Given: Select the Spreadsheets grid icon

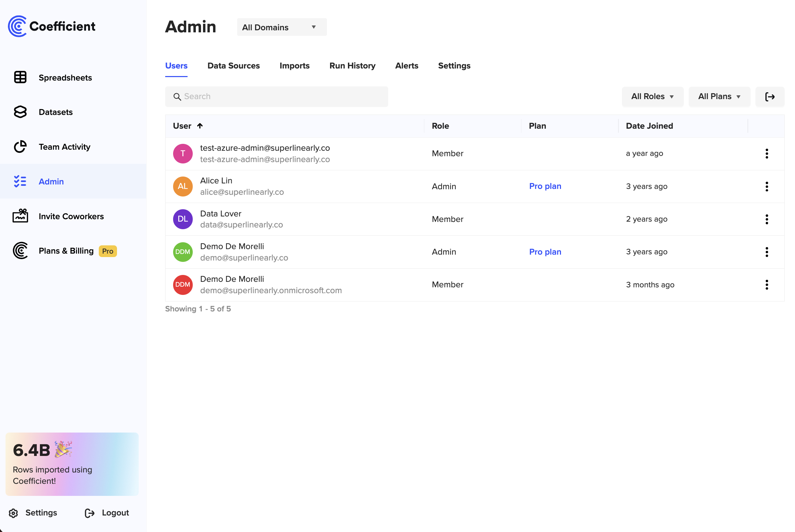Looking at the screenshot, I should (x=20, y=77).
